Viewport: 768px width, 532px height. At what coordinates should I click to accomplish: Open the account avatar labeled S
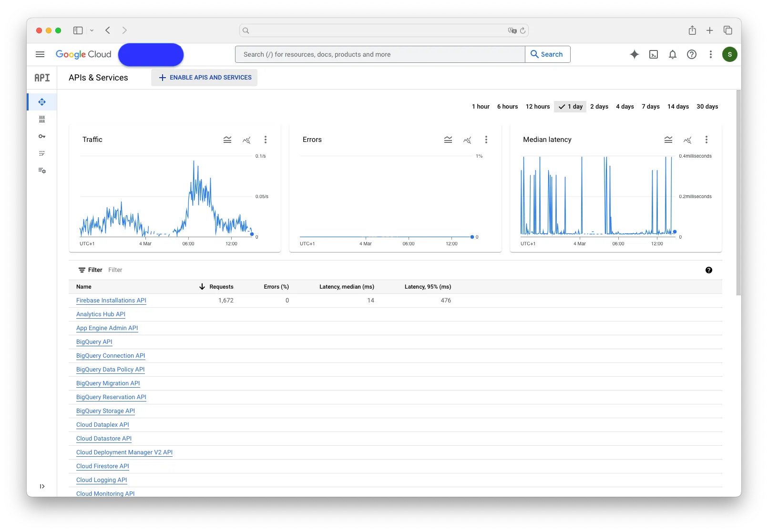click(729, 54)
